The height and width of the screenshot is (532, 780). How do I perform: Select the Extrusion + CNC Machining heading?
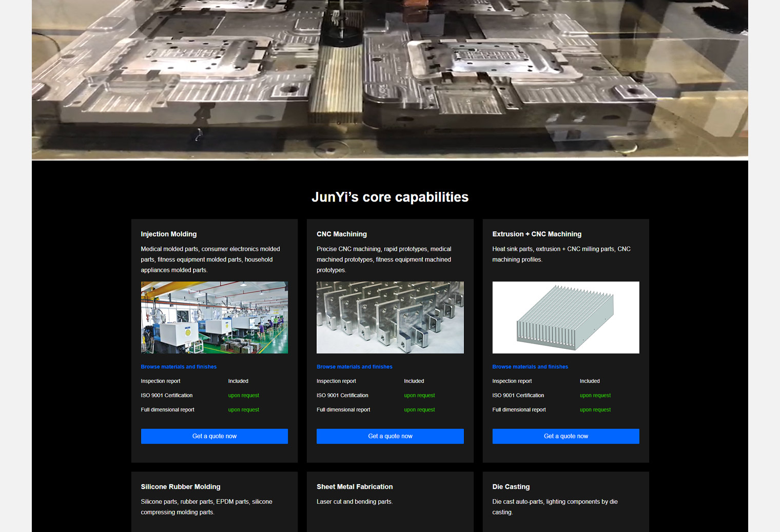point(537,234)
